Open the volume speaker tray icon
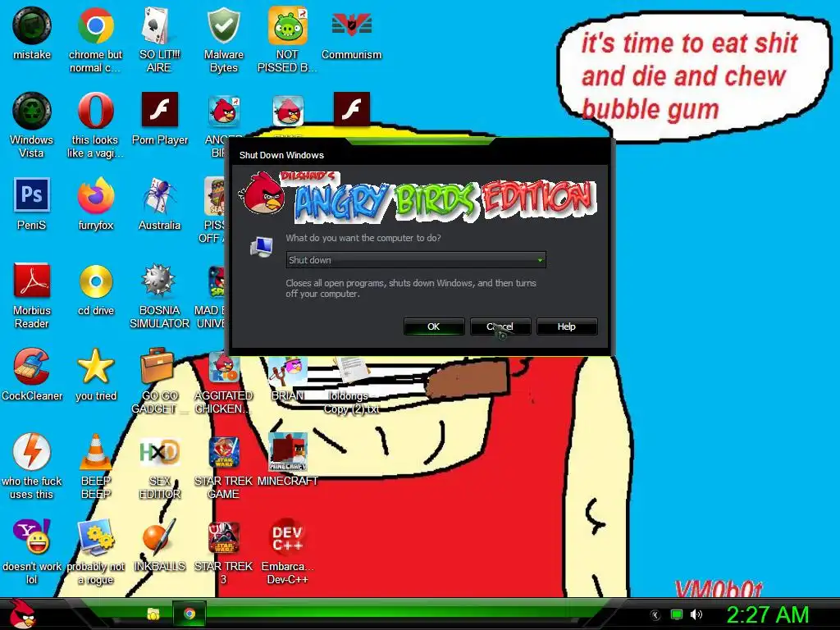Screen dimensions: 840x630 pos(696,614)
